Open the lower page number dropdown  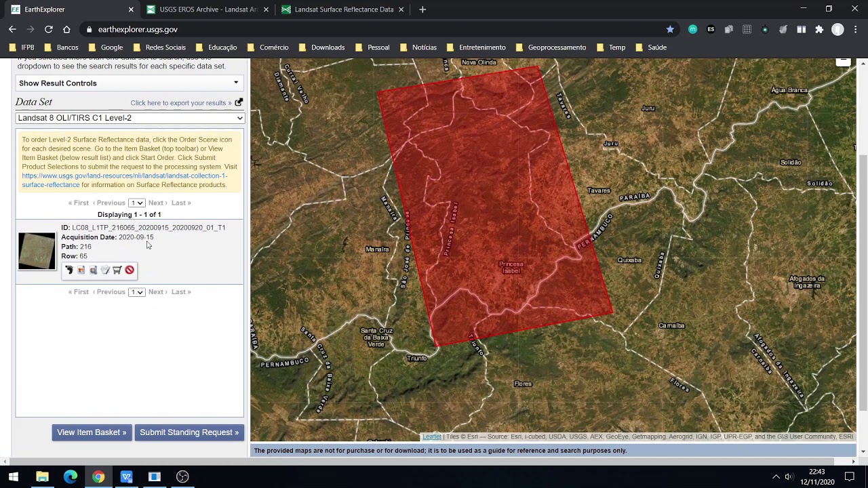pos(136,292)
